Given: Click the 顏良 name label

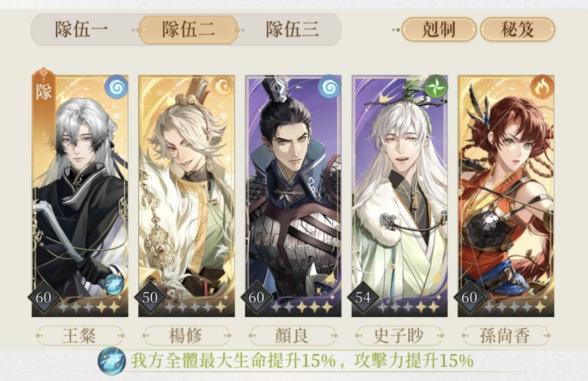Looking at the screenshot, I should (x=293, y=335).
